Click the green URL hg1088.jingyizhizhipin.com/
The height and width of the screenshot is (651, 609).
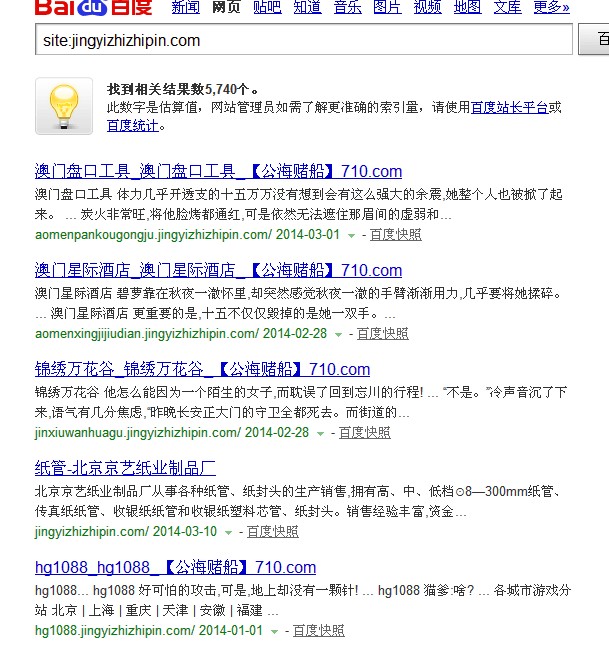(x=115, y=631)
